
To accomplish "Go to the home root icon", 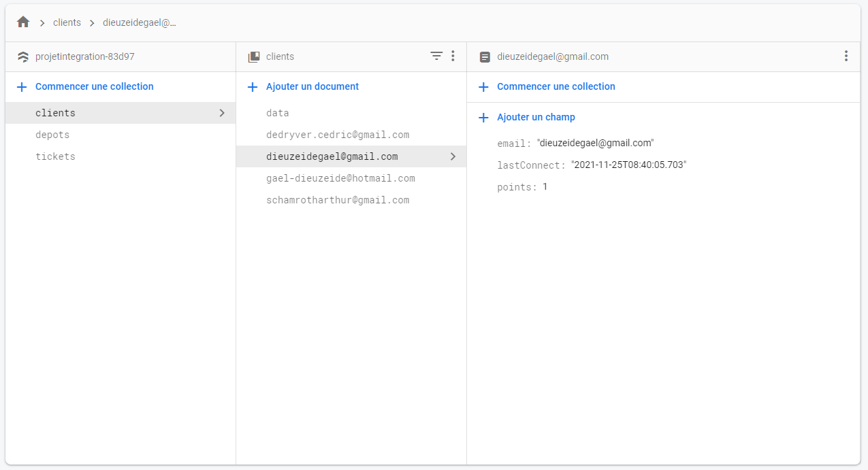I will click(x=23, y=22).
